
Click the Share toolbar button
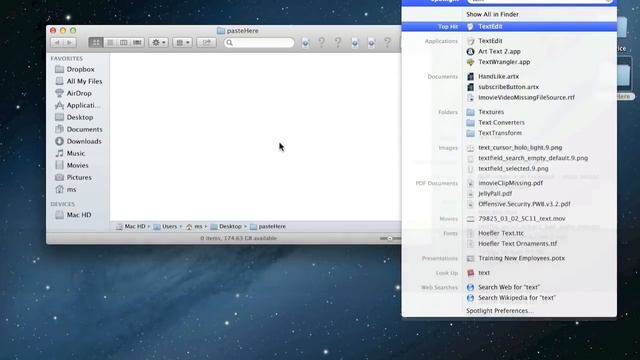point(207,42)
